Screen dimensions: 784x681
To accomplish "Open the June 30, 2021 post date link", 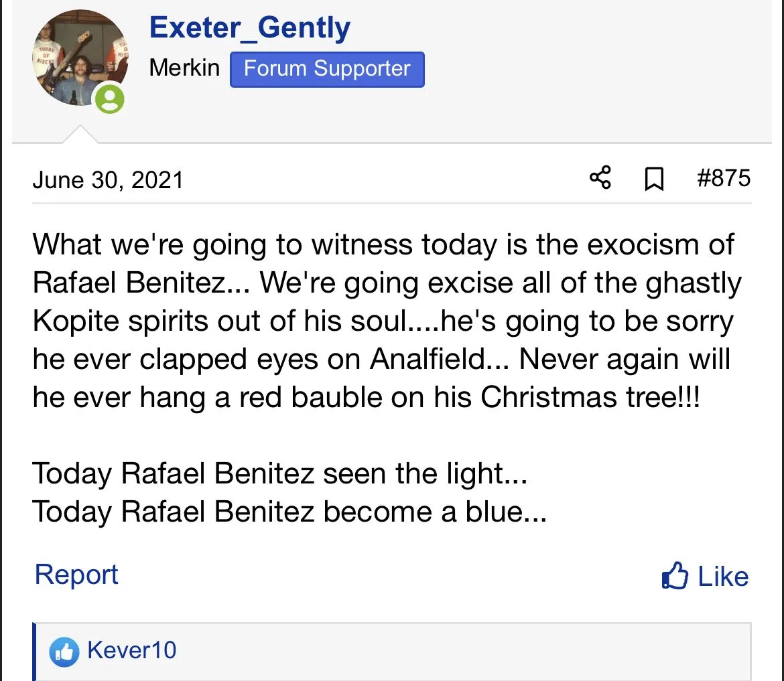I will [x=108, y=179].
